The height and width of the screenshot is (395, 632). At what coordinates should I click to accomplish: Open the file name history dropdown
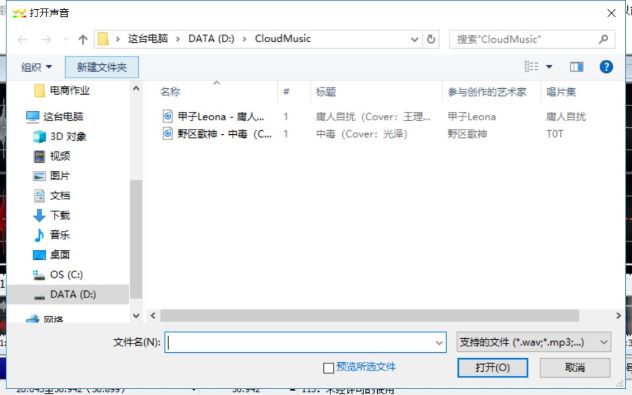439,343
